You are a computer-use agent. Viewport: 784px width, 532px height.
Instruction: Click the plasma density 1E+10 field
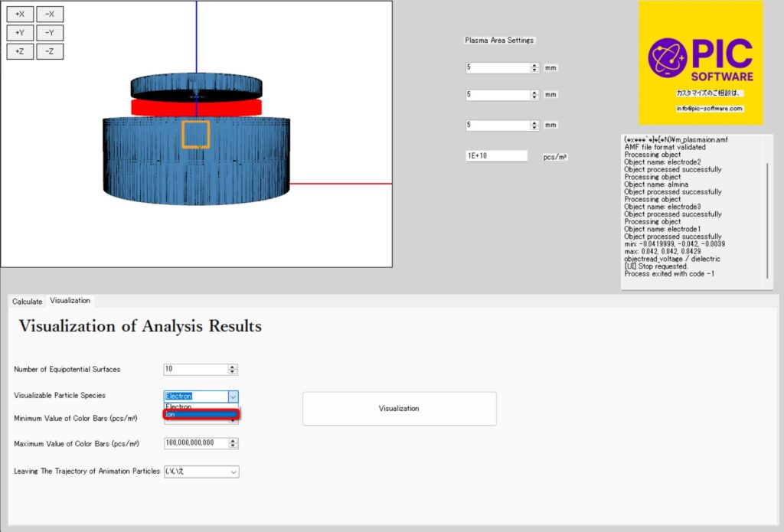496,156
